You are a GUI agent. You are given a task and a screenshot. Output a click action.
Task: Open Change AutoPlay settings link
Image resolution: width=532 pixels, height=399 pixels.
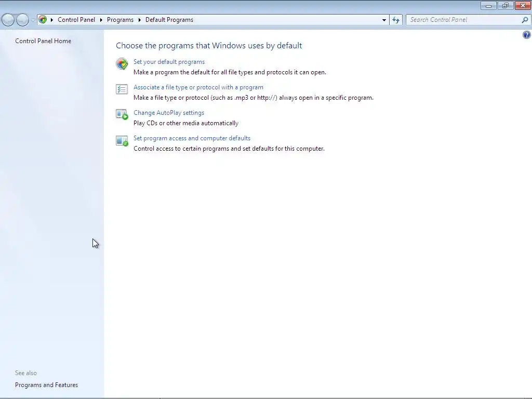point(169,113)
